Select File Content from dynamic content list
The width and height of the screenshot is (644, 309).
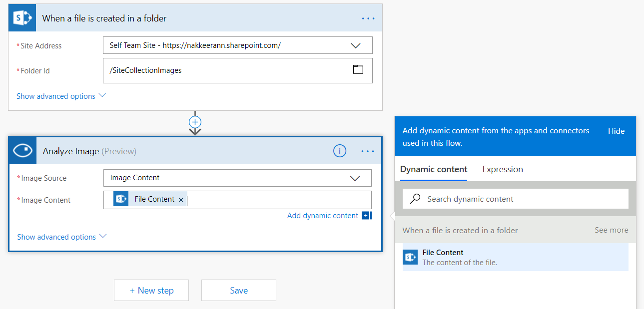515,257
